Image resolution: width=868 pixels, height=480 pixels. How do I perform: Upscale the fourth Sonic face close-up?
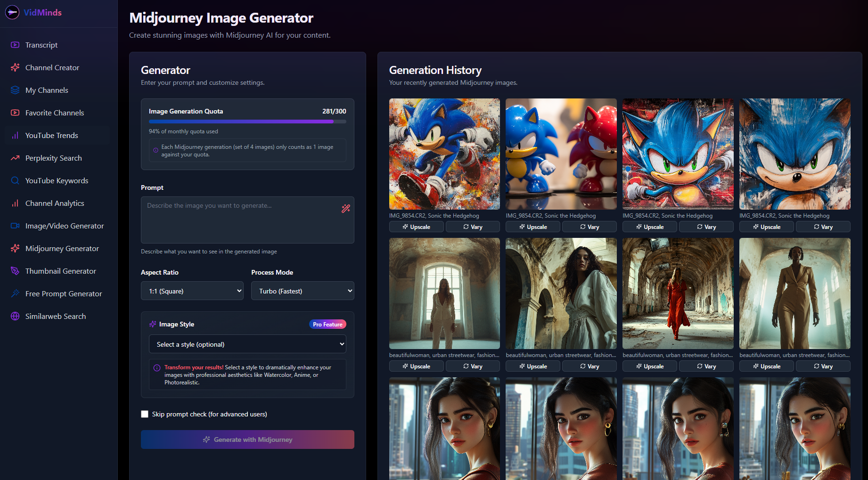click(x=767, y=227)
